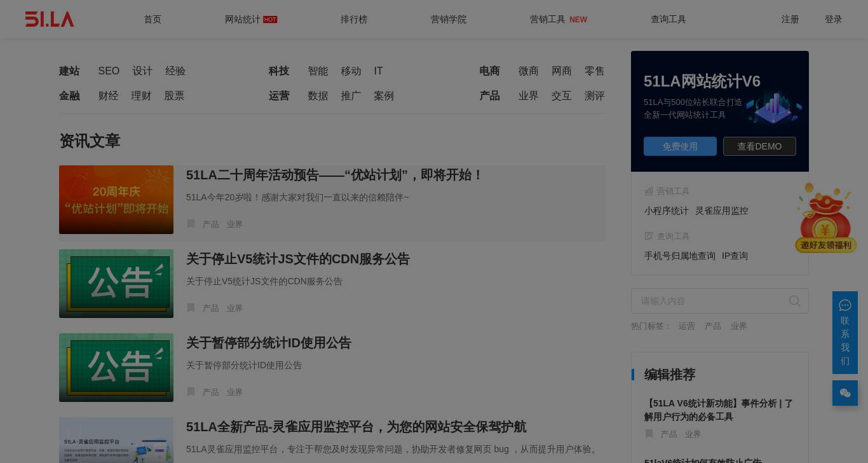This screenshot has height=463, width=868.
Task: Select the 智能 subcategory
Action: click(318, 71)
